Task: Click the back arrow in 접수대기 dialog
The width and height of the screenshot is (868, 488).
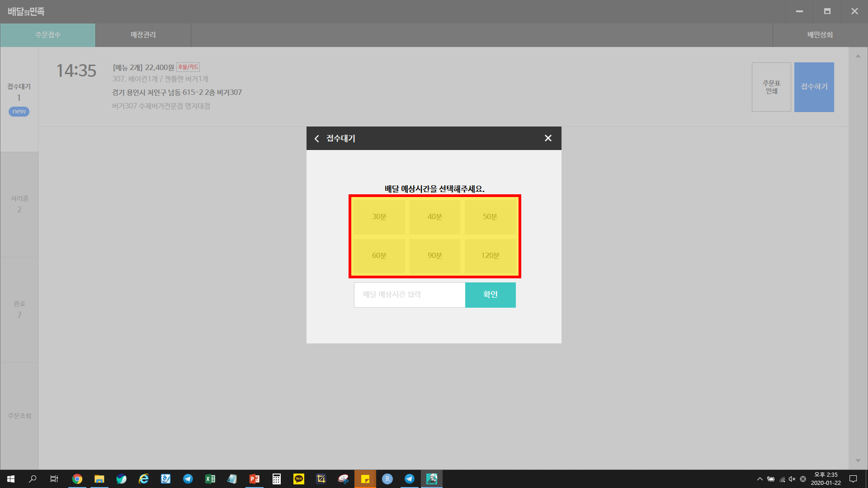Action: coord(317,139)
